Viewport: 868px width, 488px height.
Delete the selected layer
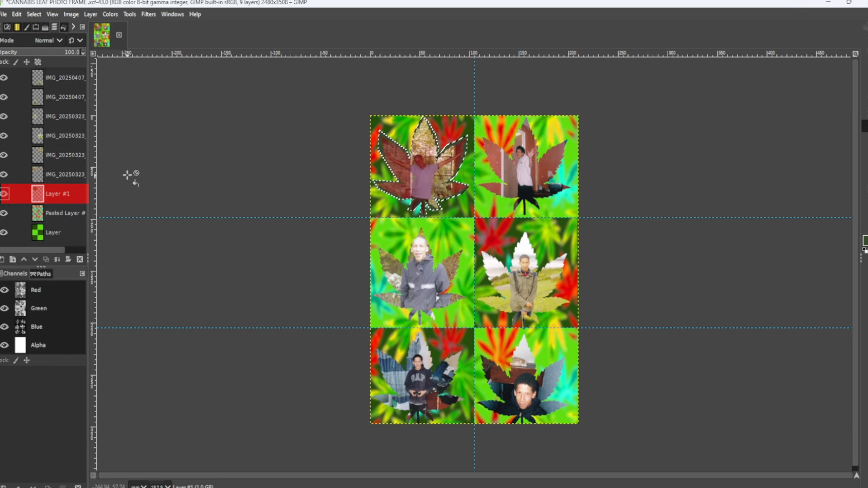[x=80, y=259]
